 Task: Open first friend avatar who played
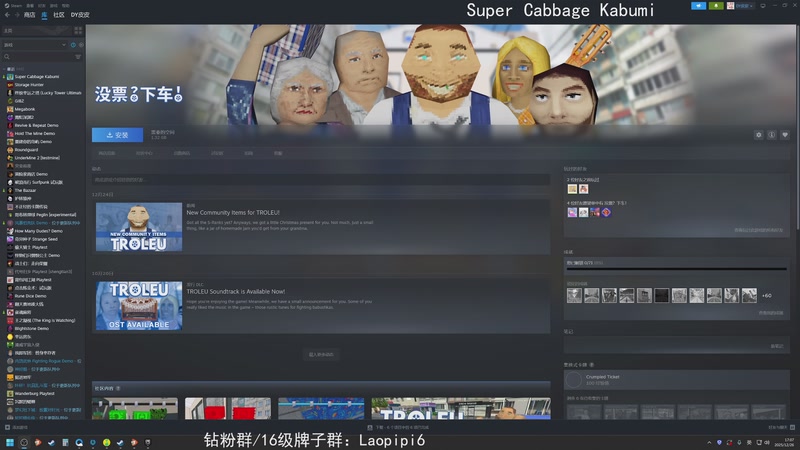(x=572, y=189)
